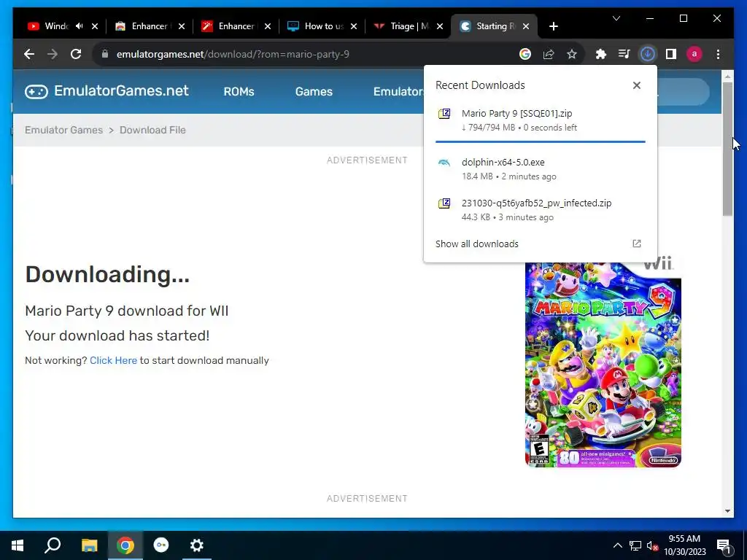Open the profile avatar 'a'
This screenshot has height=560, width=747.
tap(694, 54)
